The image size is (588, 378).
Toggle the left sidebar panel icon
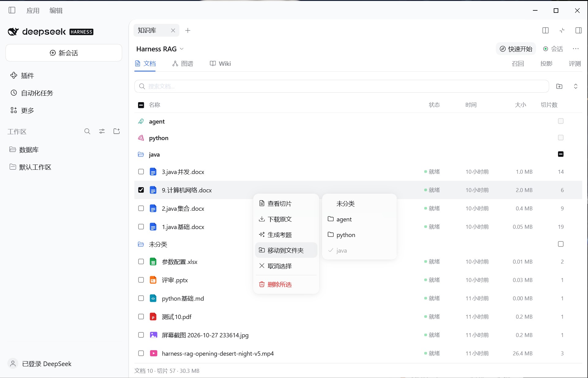(x=12, y=10)
